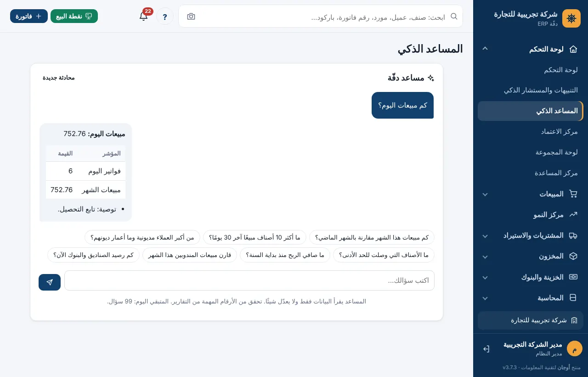The width and height of the screenshot is (588, 377).
Task: Click the نقطة البيع button
Action: point(74,16)
